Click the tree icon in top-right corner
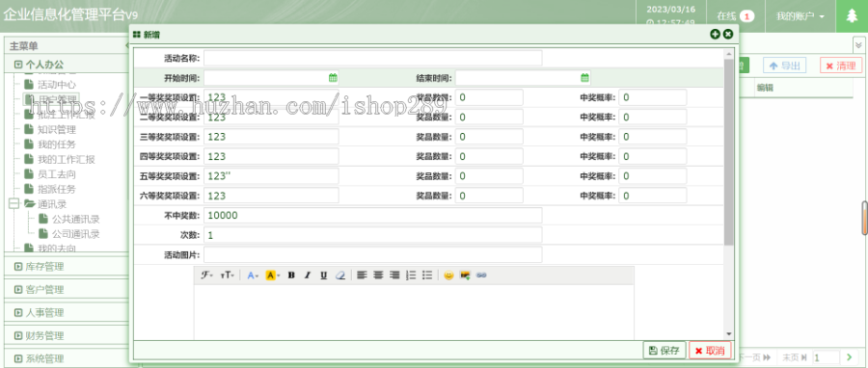The image size is (868, 368). [852, 16]
